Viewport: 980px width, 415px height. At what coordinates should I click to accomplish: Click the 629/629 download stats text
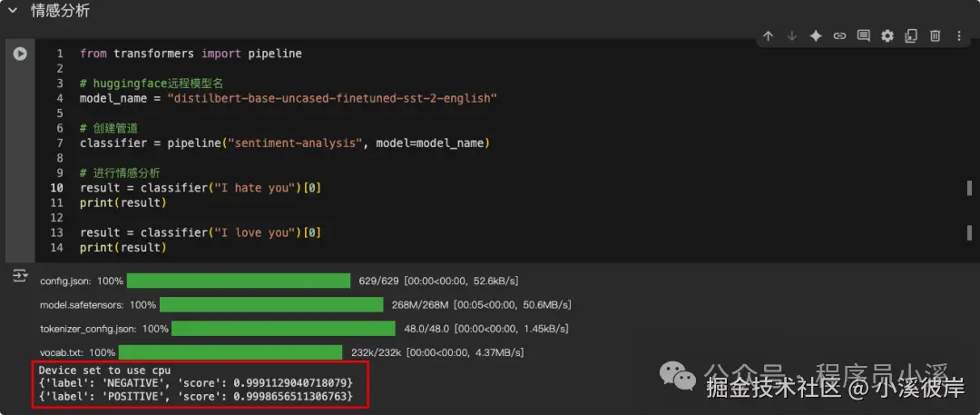tap(438, 281)
